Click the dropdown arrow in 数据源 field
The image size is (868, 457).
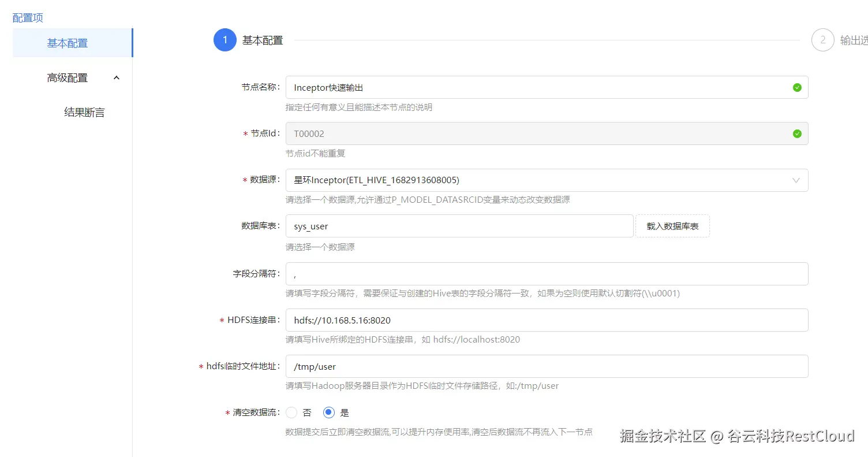click(797, 180)
